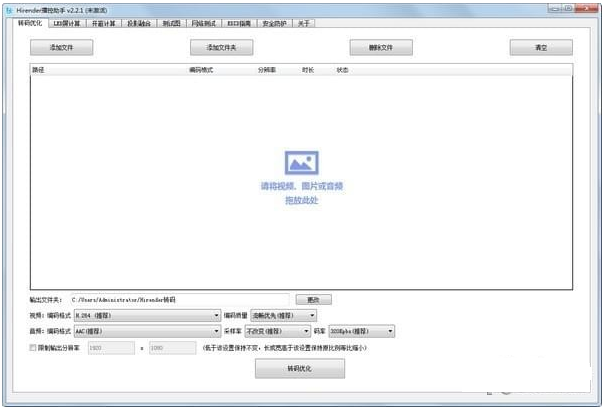This screenshot has width=605, height=409.
Task: Click the 添加文件夹 button
Action: tap(221, 47)
